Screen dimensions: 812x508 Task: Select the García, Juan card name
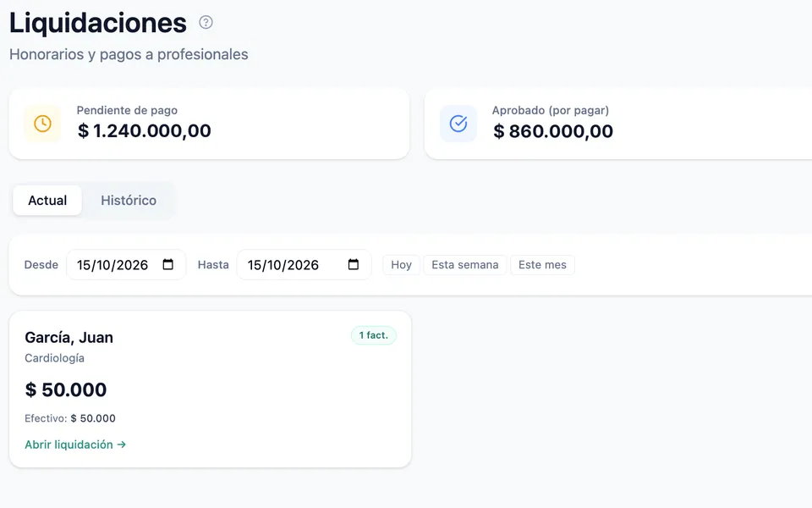click(69, 338)
